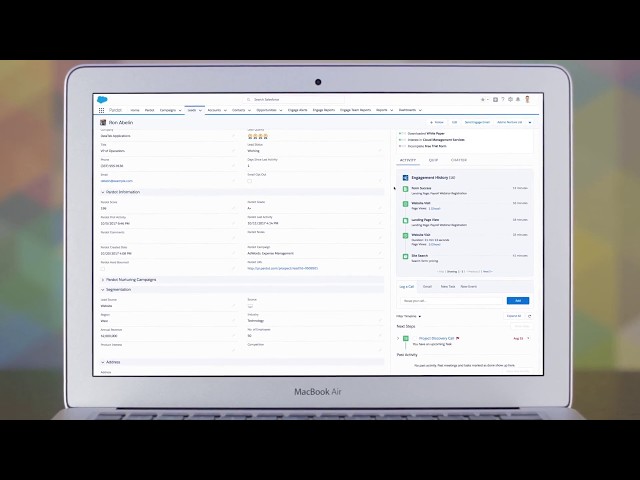Expand the Project Discovery Call task row
The height and width of the screenshot is (480, 640).
point(398,338)
